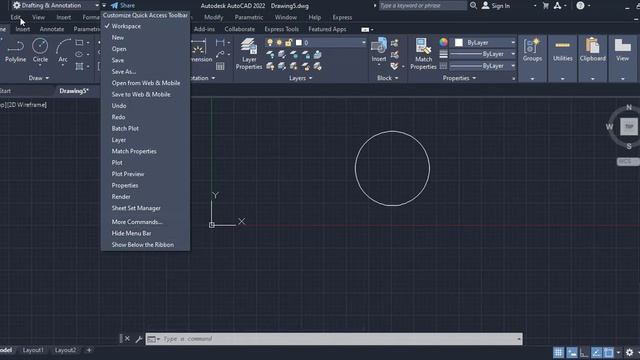Open the layer name dropdown
640x360 pixels.
pos(363,42)
